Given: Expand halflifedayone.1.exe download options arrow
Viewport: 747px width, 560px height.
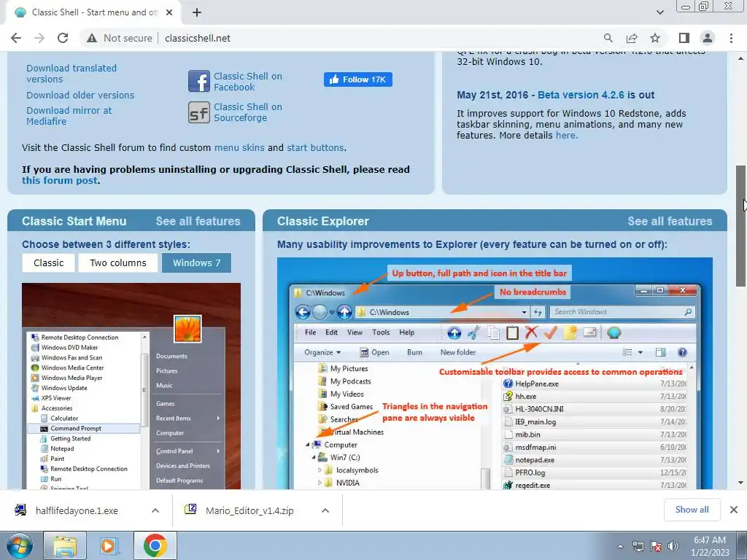Looking at the screenshot, I should tap(155, 510).
